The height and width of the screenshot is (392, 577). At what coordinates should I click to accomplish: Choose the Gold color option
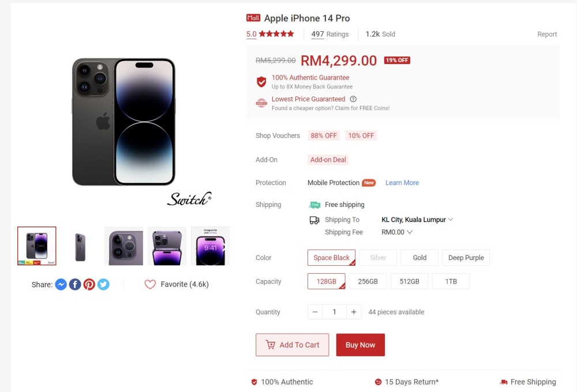click(419, 258)
